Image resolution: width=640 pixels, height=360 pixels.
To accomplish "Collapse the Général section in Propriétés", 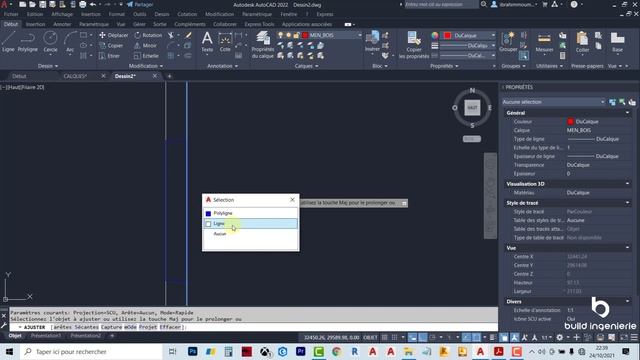I will [x=627, y=113].
